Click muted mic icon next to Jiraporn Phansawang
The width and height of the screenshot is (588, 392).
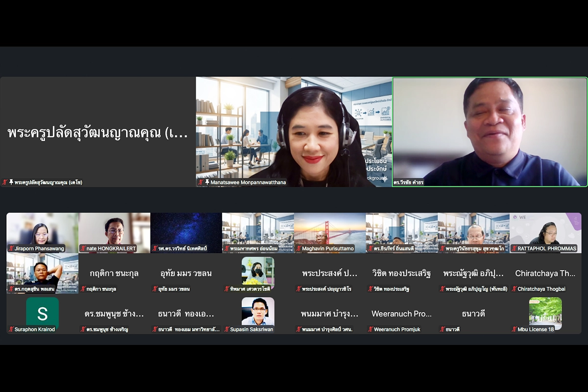tap(11, 248)
